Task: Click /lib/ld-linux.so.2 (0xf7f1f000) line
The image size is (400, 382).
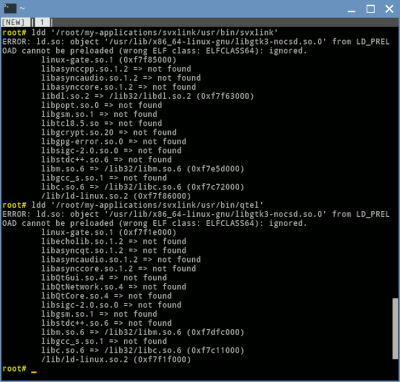Action: click(x=116, y=359)
